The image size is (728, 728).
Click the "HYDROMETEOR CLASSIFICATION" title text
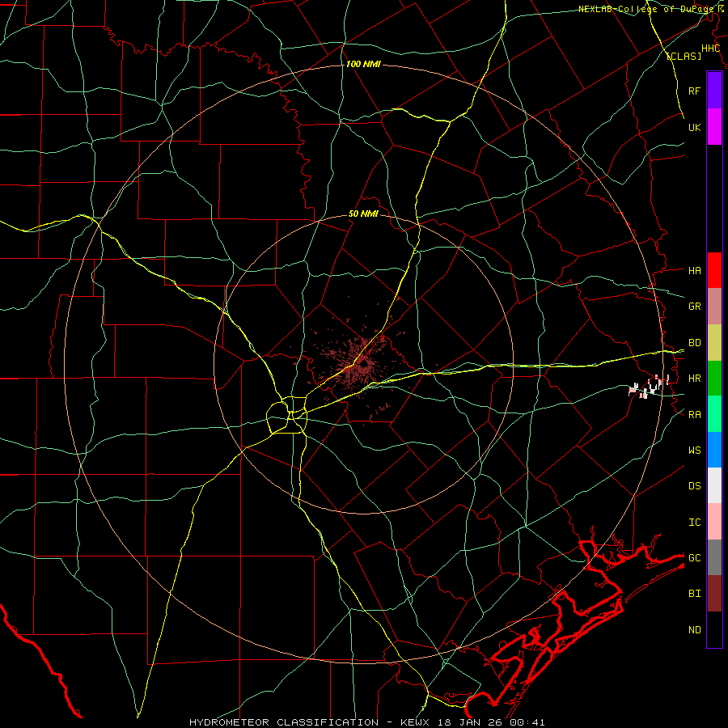pyautogui.click(x=284, y=722)
